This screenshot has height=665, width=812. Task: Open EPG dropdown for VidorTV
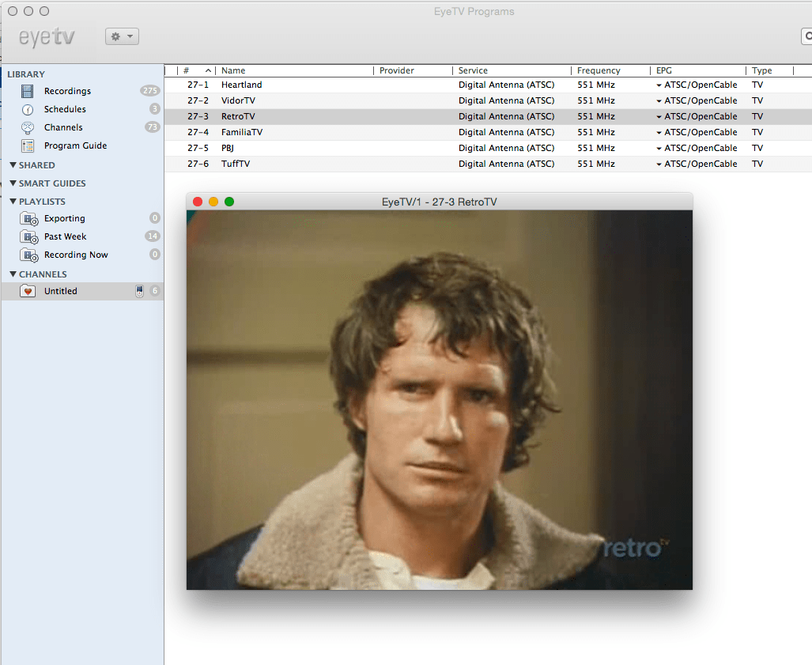659,101
